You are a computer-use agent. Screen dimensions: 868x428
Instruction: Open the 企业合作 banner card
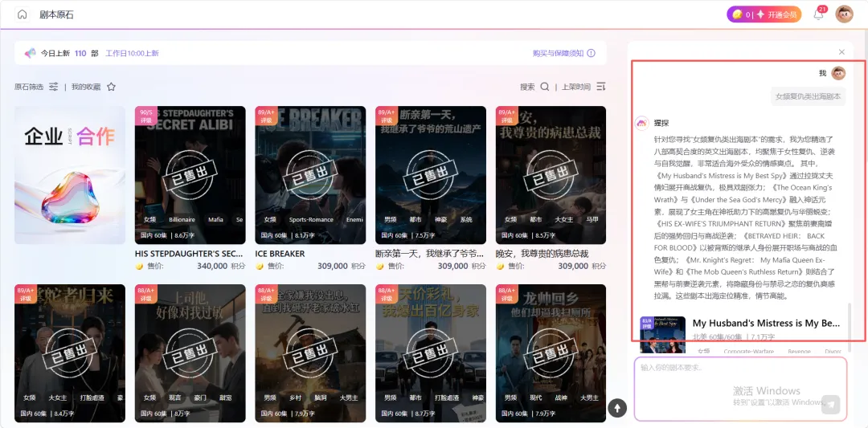70,175
